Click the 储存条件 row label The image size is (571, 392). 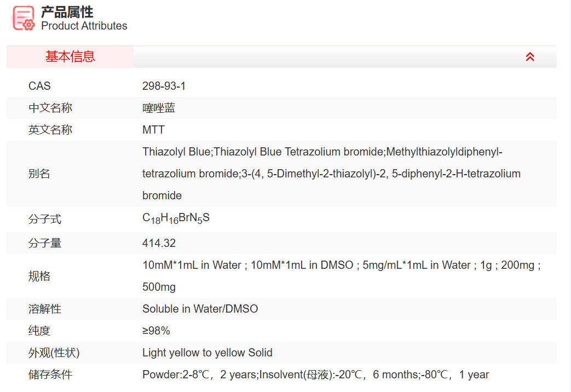50,374
